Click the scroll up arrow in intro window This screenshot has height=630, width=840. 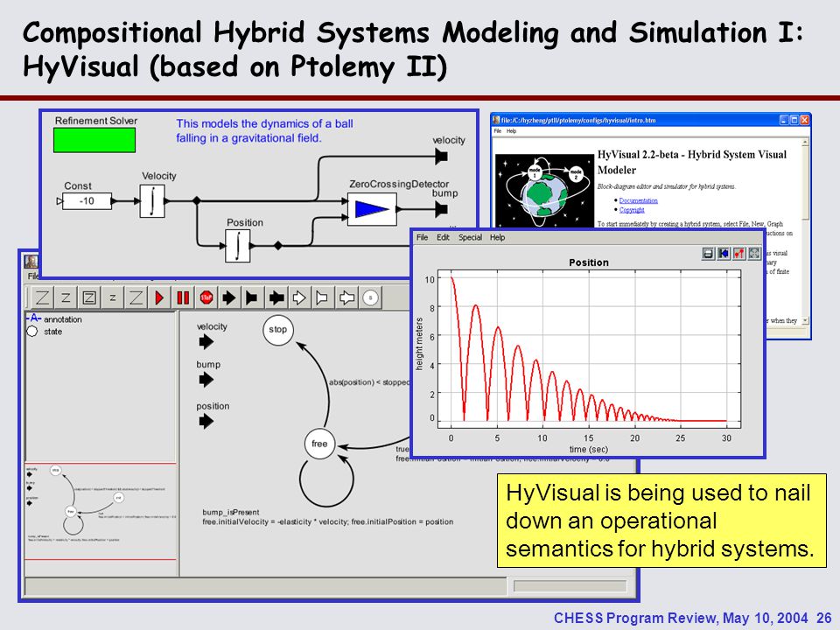pyautogui.click(x=805, y=143)
